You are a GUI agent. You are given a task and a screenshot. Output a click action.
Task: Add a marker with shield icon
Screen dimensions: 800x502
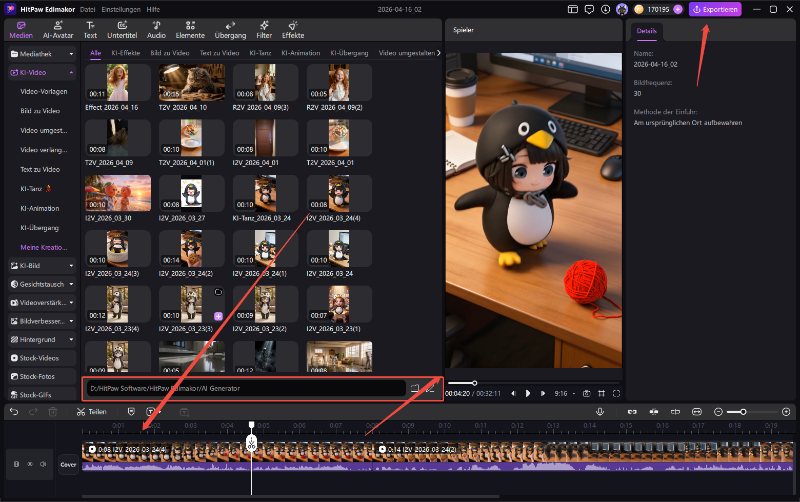pyautogui.click(x=131, y=412)
